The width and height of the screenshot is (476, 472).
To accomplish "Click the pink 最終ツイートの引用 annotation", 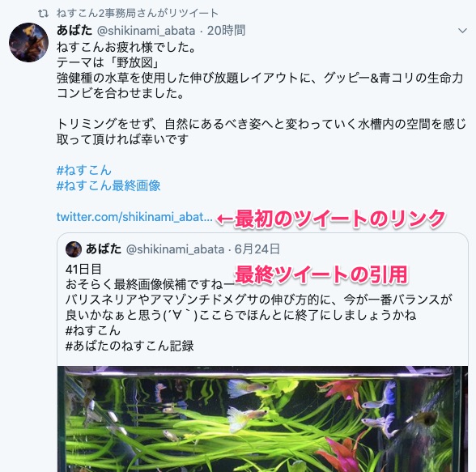I will click(x=321, y=274).
